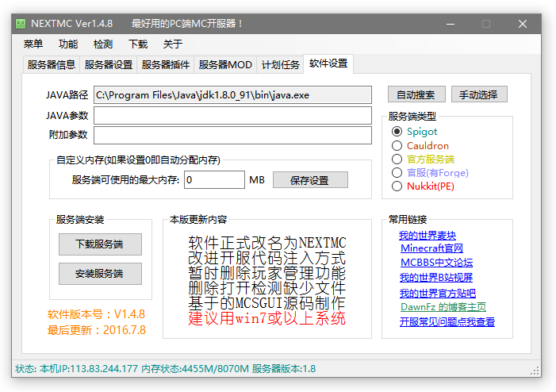Click the 保存设置 button
556x392 pixels.
(x=310, y=180)
